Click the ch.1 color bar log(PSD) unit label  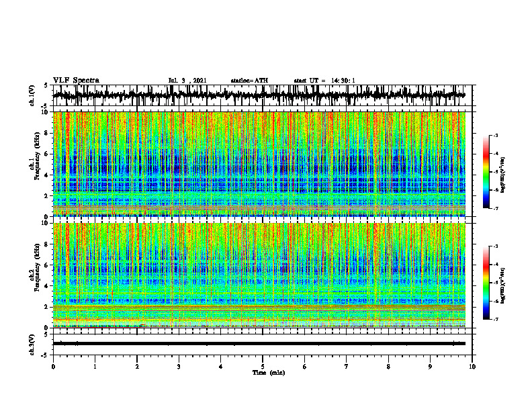(x=504, y=175)
